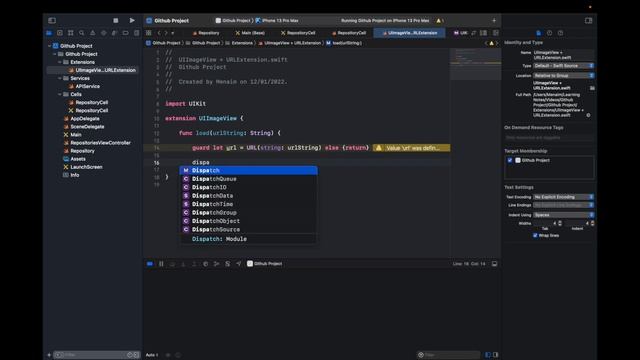Stop the running app with the Stop button
Screen dimensions: 640x360
[x=116, y=20]
